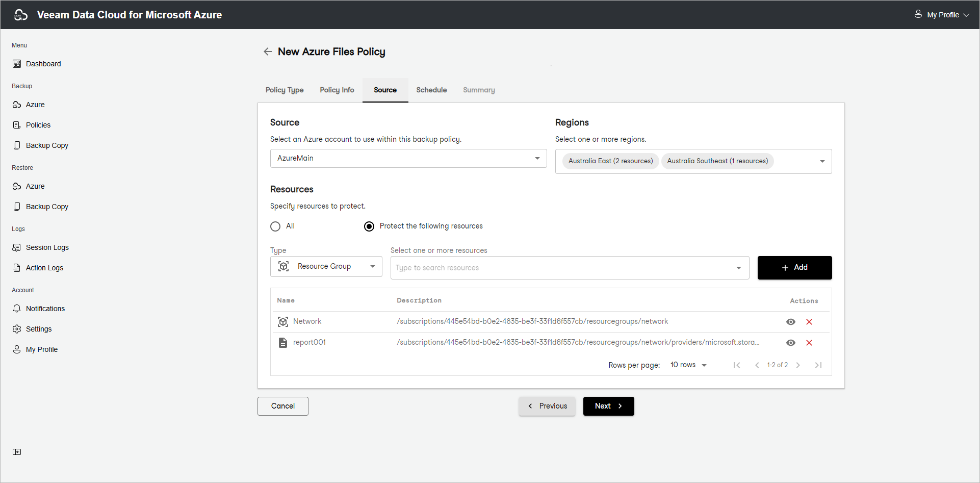Open Settings gear in the sidebar
The width and height of the screenshot is (980, 483).
[x=32, y=329]
